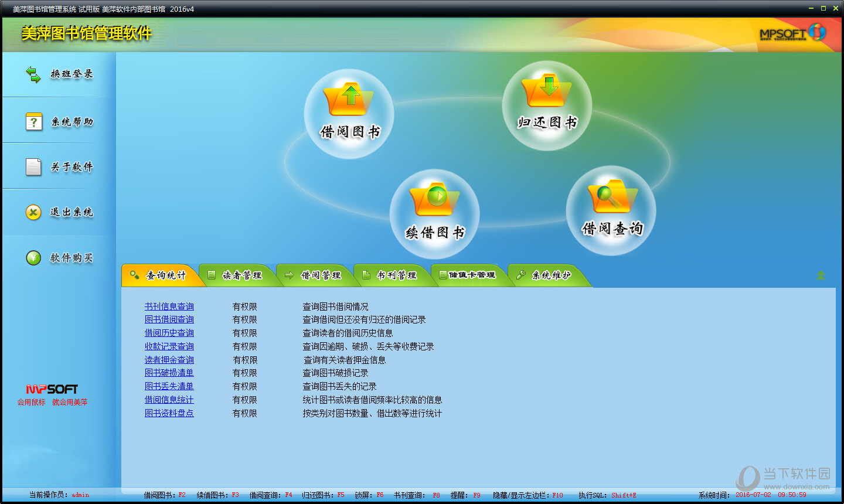The height and width of the screenshot is (504, 844).
Task: Click the 软件购买 purchase icon
Action: [x=33, y=258]
